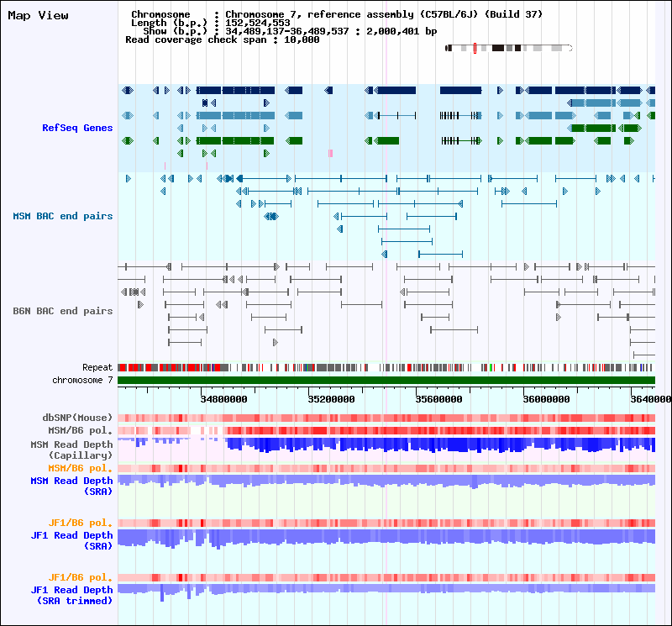
Task: Click the dbSNP(Mouse) red heatmap strip
Action: click(x=386, y=418)
